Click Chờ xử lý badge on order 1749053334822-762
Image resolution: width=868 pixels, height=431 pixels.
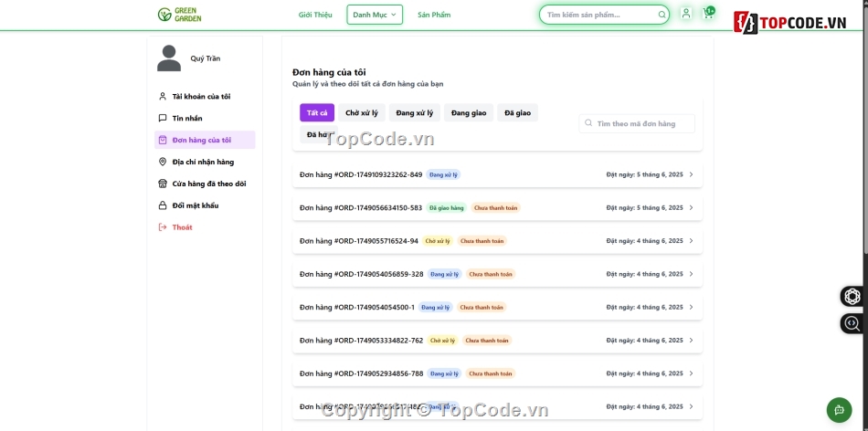tap(442, 341)
